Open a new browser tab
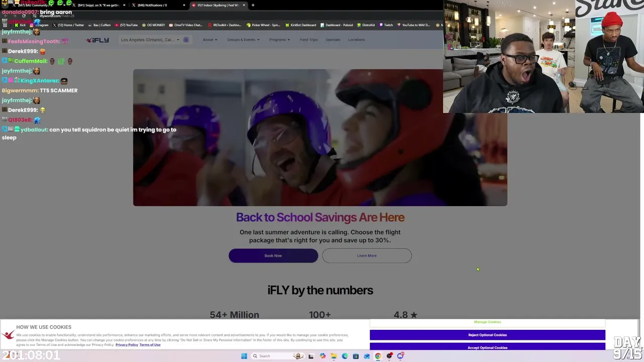Screen dimensions: 644x362 click(x=253, y=5)
